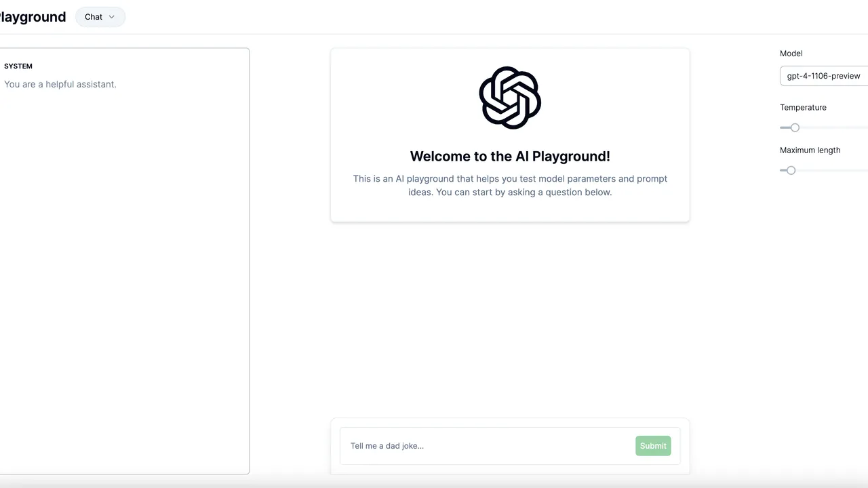Click the Submit button
Viewport: 868px width, 488px height.
click(x=653, y=446)
